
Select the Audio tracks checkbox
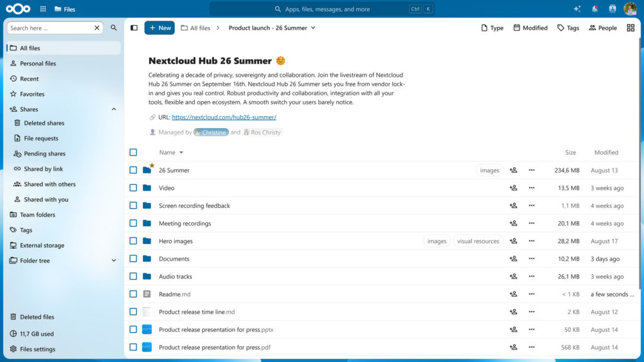(x=133, y=277)
